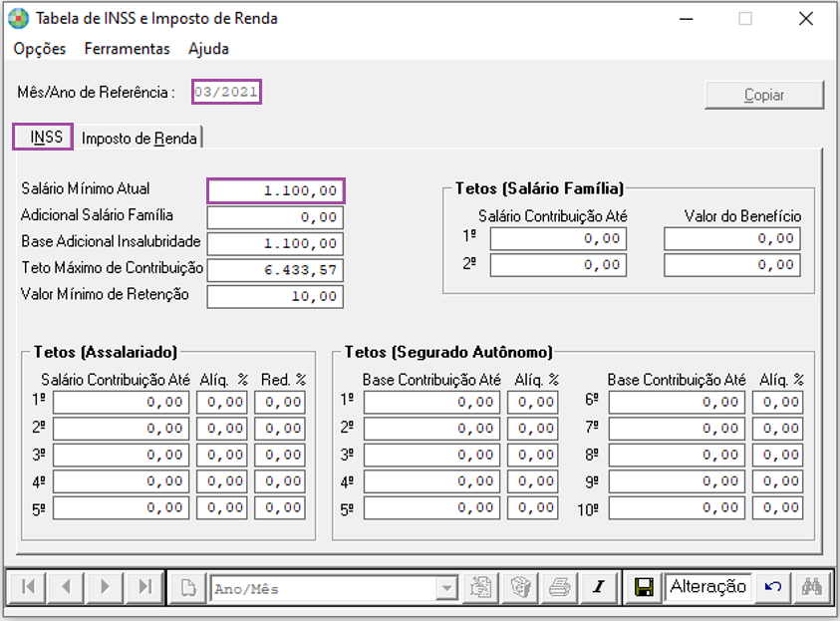The image size is (840, 621).
Task: Jump to the last record
Action: (143, 587)
